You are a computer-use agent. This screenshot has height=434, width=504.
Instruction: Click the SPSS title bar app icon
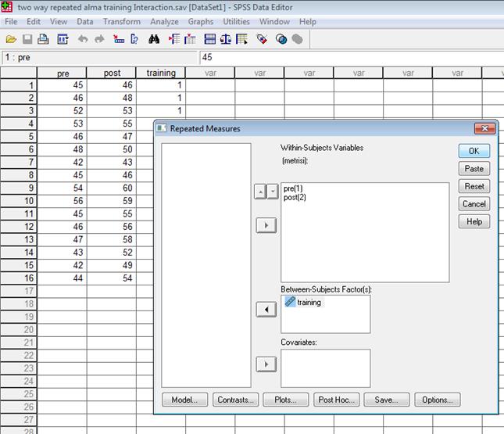[x=7, y=7]
